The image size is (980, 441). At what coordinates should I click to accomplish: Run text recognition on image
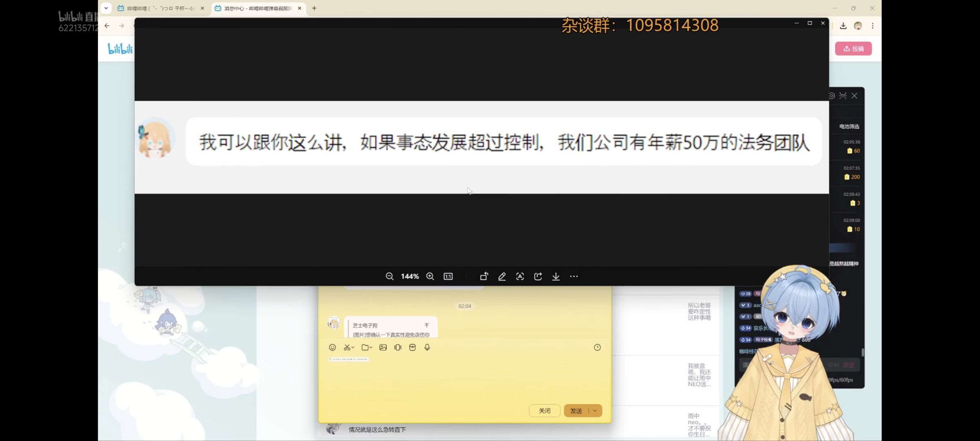click(x=520, y=276)
